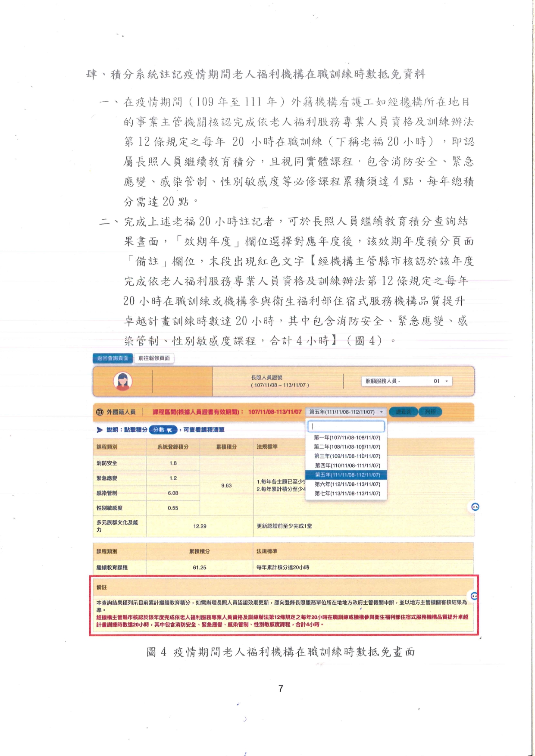Click the 感染管制 score 6.08
Image resolution: width=535 pixels, height=756 pixels.
coord(173,493)
